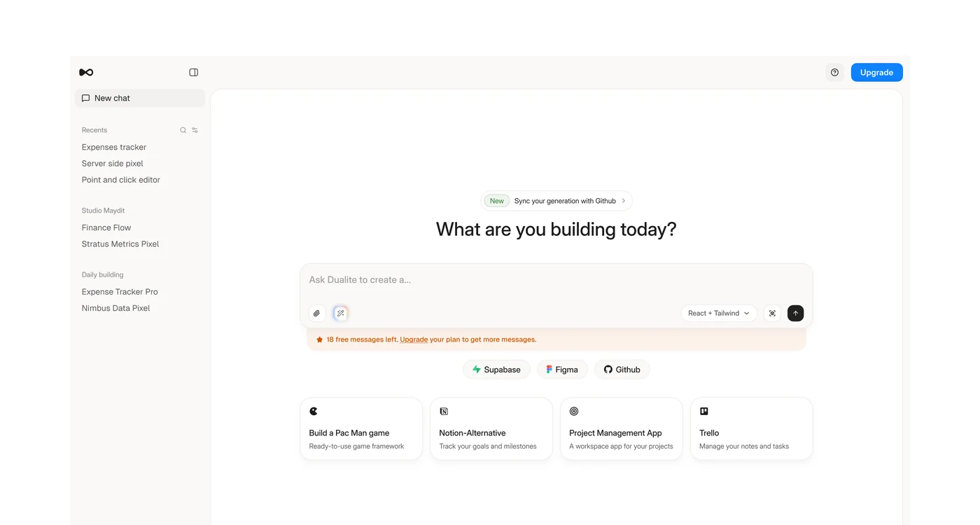Open Nimbus Data Pixel project
The width and height of the screenshot is (980, 525).
[116, 308]
